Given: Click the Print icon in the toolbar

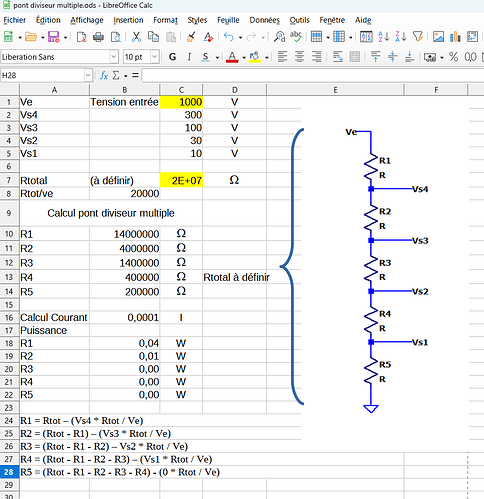Looking at the screenshot, I should (x=98, y=37).
